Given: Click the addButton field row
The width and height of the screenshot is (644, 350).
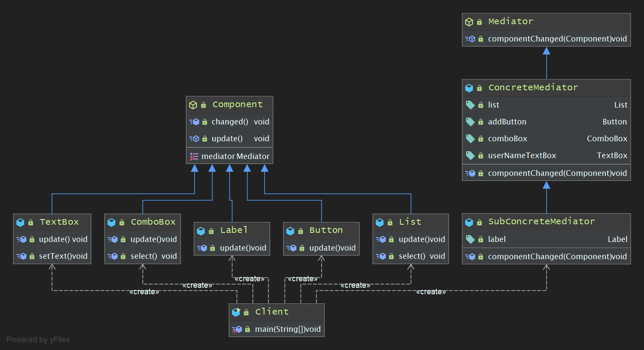Looking at the screenshot, I should point(546,122).
